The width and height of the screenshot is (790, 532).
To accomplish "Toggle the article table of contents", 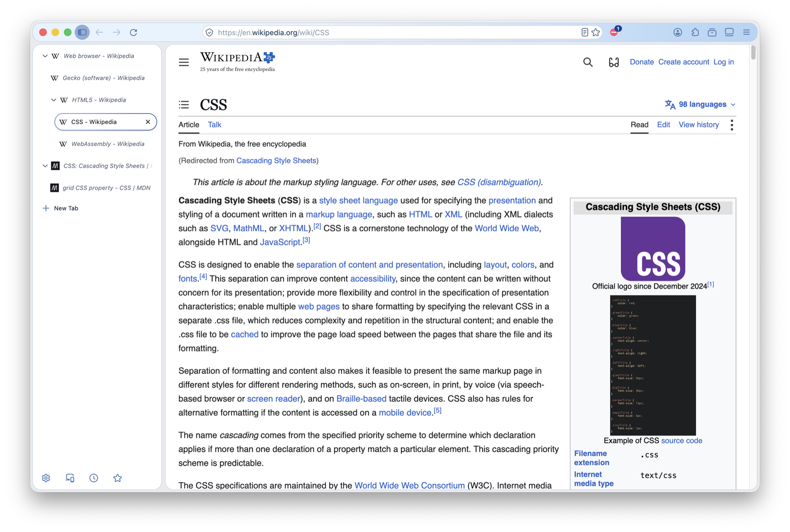I will (x=184, y=104).
